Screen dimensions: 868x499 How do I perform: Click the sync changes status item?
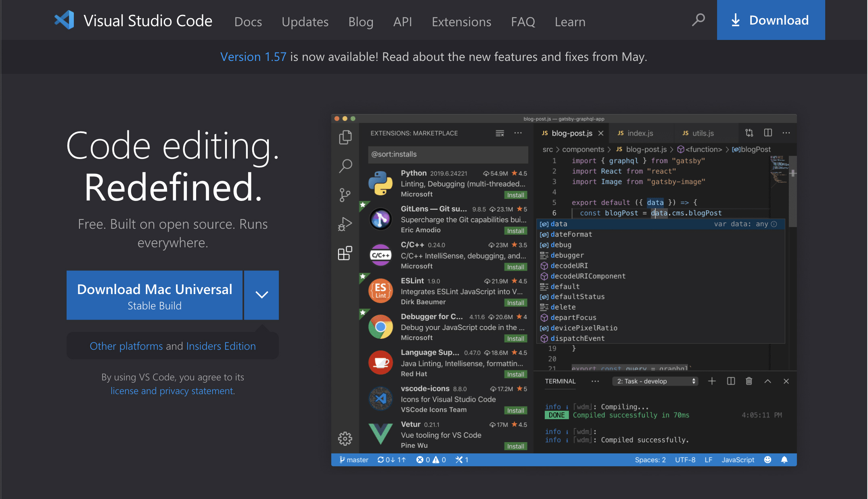391,460
